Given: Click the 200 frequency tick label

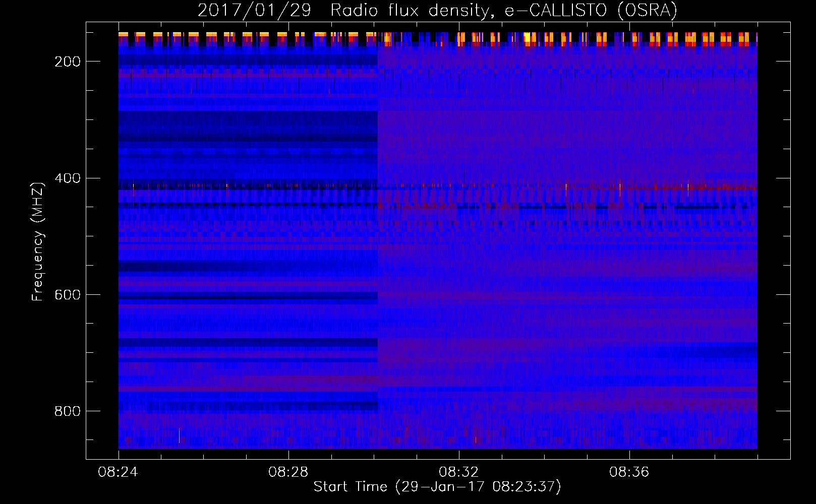Looking at the screenshot, I should click(68, 61).
